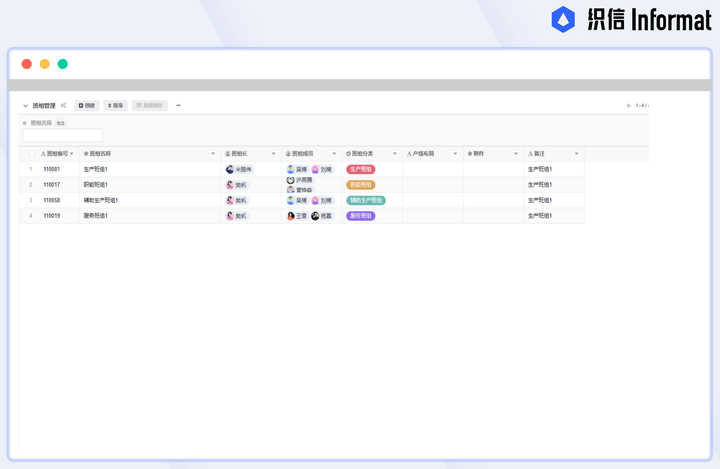
Task: Open the 班组编号 column dropdown arrow
Action: coord(72,153)
